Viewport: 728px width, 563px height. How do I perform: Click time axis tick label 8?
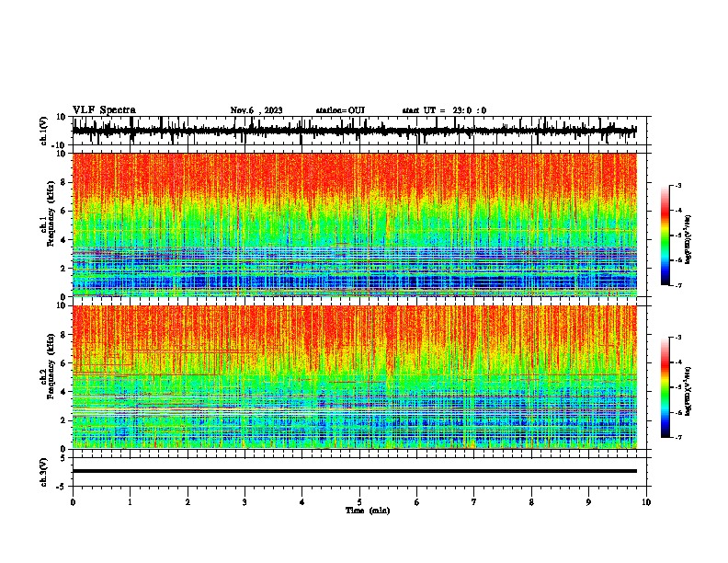tap(531, 502)
